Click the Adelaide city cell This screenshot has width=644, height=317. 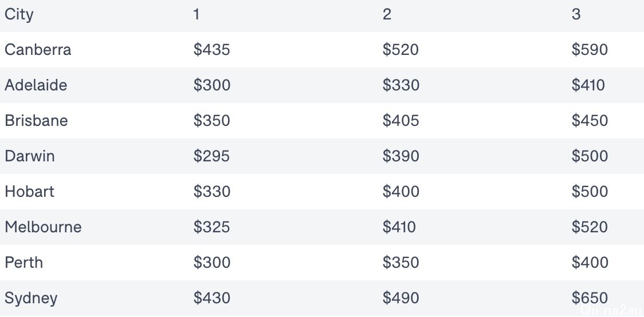[x=36, y=85]
